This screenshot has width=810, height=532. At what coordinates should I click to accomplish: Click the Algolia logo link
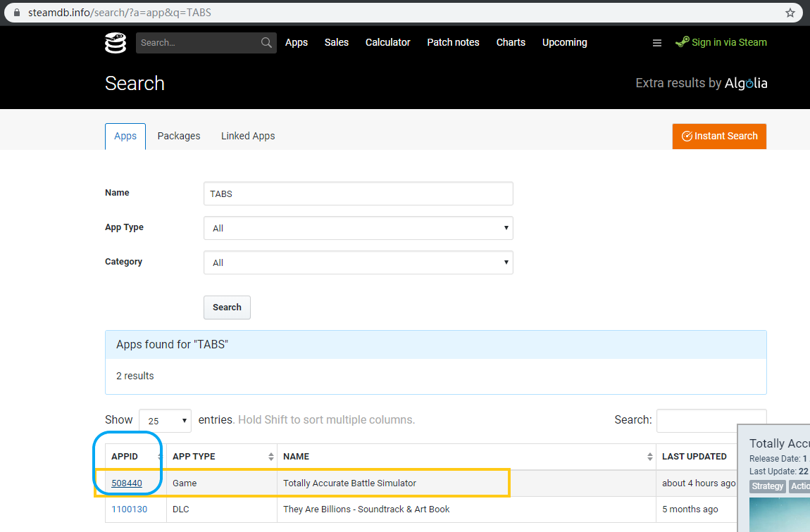(x=745, y=84)
